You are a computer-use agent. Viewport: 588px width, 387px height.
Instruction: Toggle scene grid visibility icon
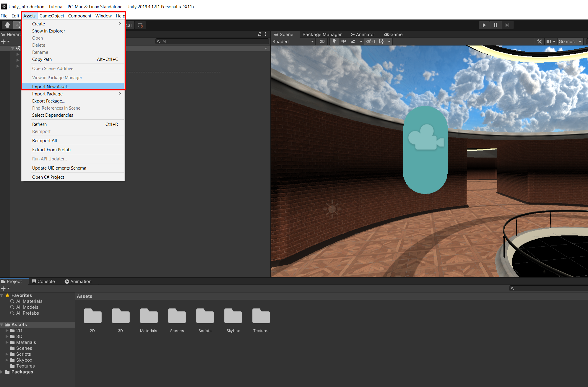[x=381, y=42]
